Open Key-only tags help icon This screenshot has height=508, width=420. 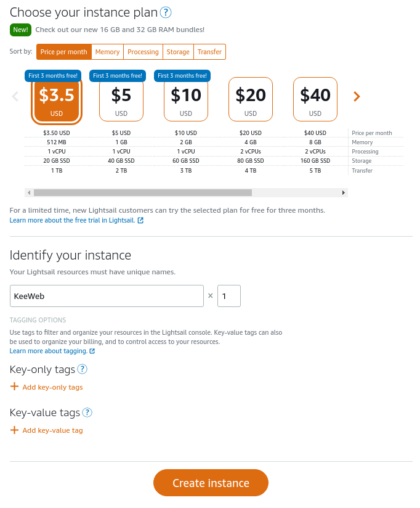pos(82,369)
